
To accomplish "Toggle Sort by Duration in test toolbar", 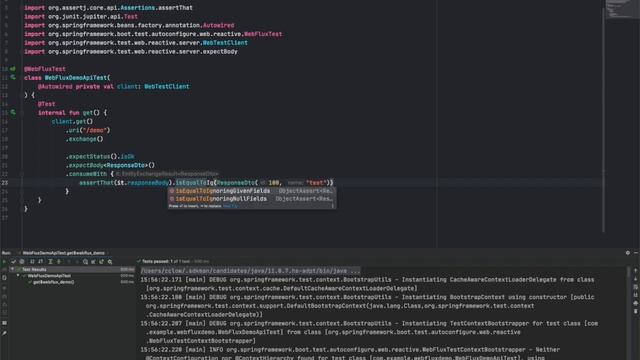I will [x=40, y=262].
